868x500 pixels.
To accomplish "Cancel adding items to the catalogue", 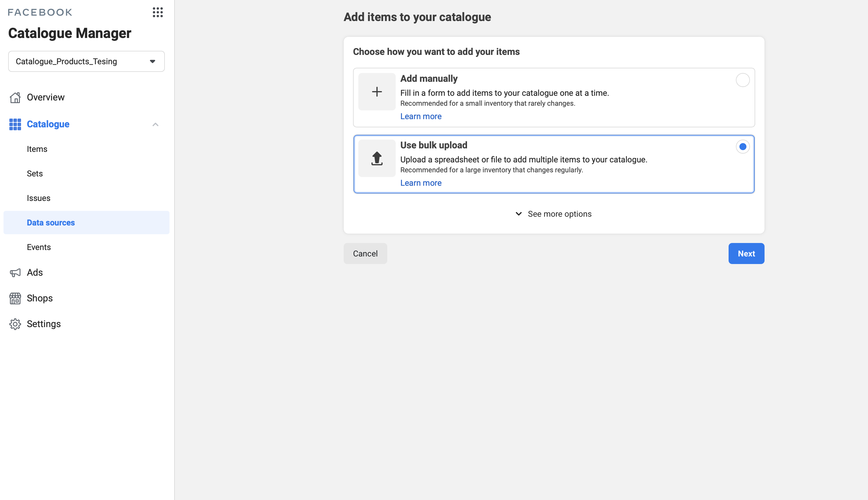I will tap(365, 254).
